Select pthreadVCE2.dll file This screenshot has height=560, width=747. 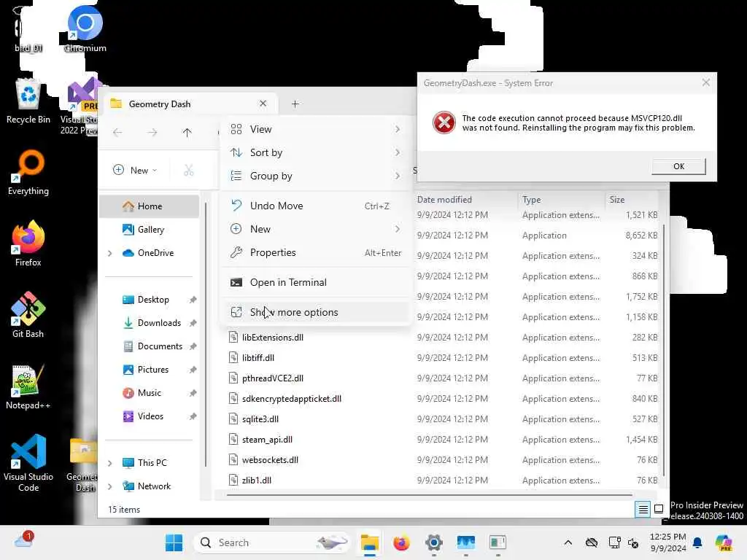(x=273, y=378)
